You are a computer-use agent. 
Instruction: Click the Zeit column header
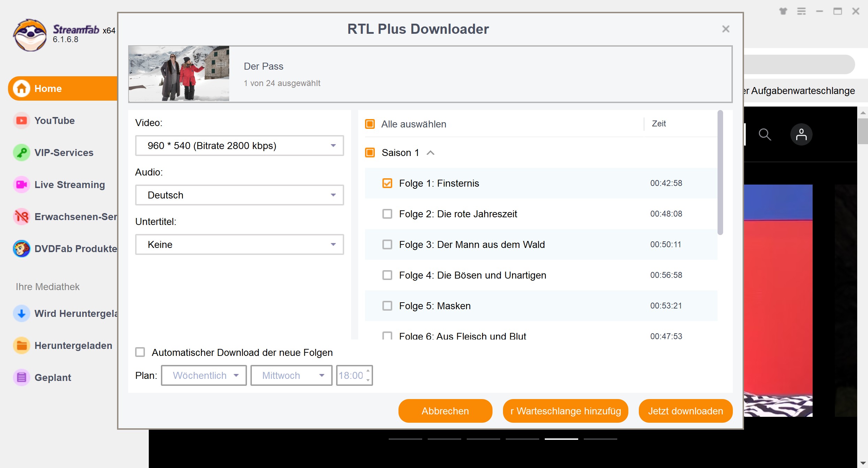point(659,124)
